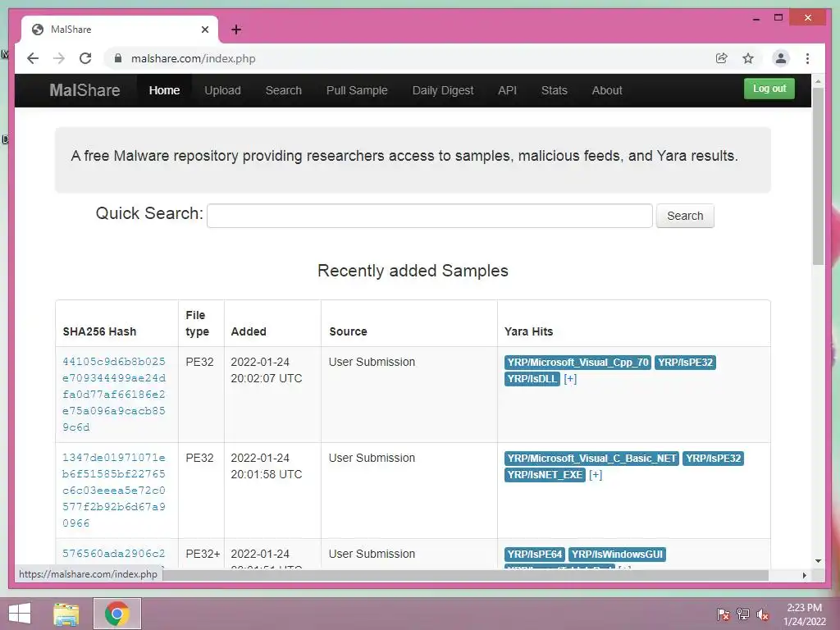View the Stats page

[x=554, y=90]
